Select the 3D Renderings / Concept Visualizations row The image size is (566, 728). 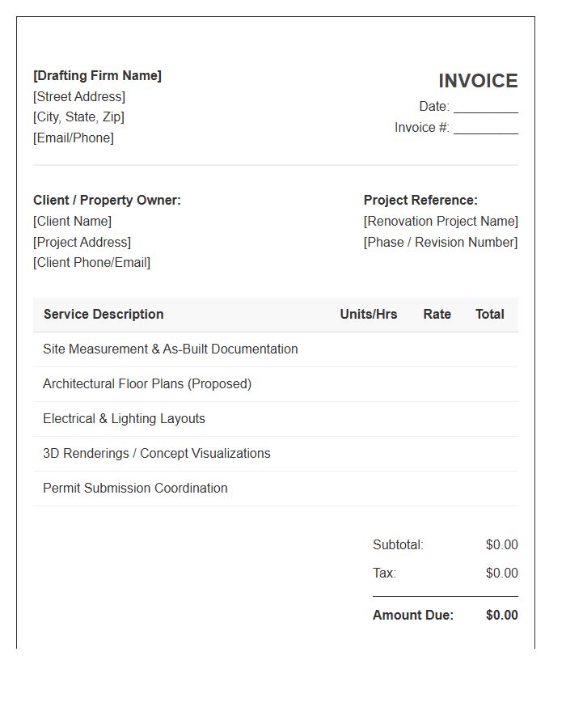coord(276,454)
